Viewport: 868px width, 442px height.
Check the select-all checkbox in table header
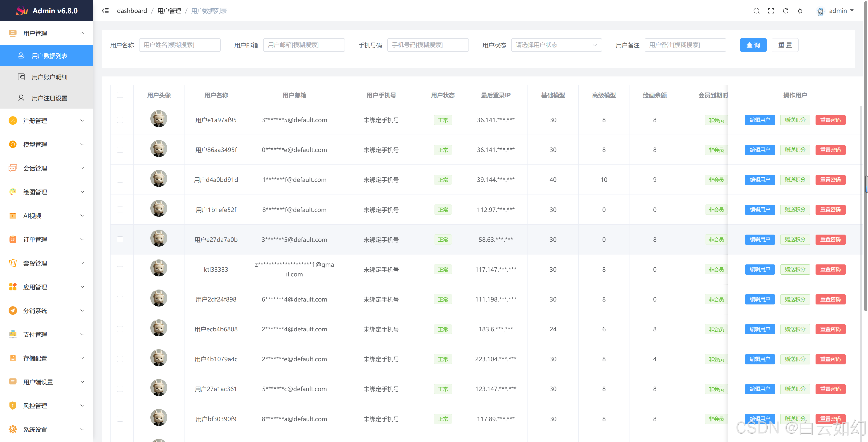120,95
